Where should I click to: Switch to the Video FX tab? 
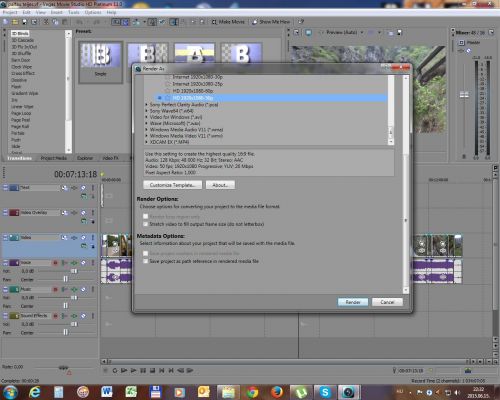[x=110, y=158]
